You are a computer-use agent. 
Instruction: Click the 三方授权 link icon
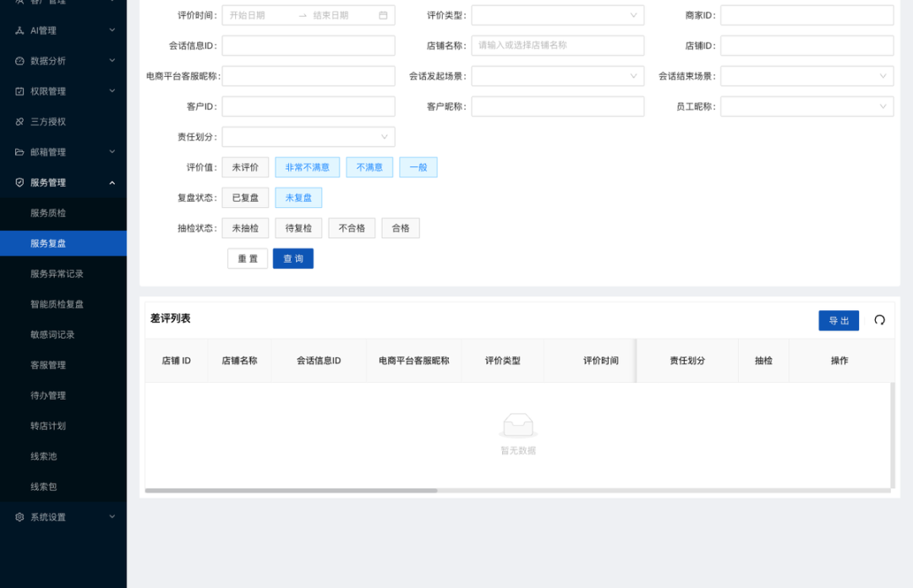click(19, 122)
